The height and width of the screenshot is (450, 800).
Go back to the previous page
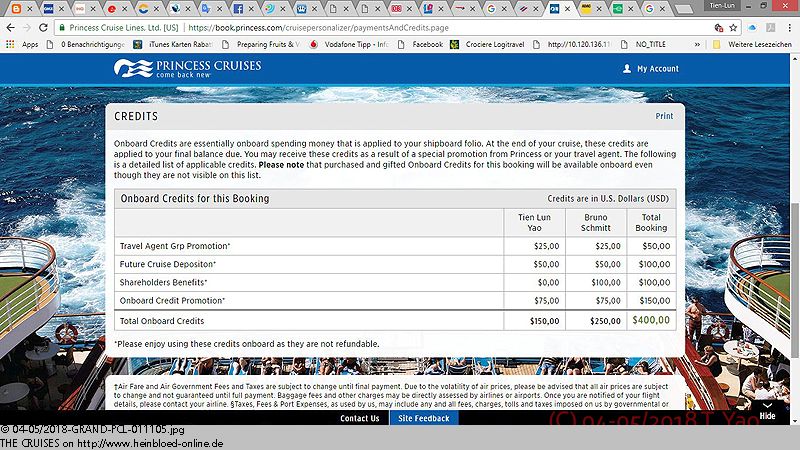tap(11, 28)
